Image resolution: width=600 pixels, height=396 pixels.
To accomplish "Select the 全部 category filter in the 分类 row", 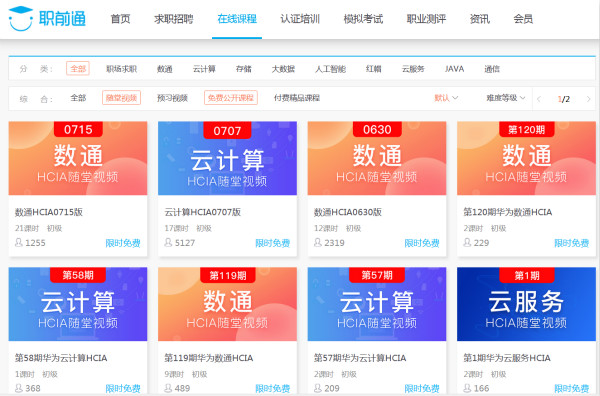I will coord(78,68).
